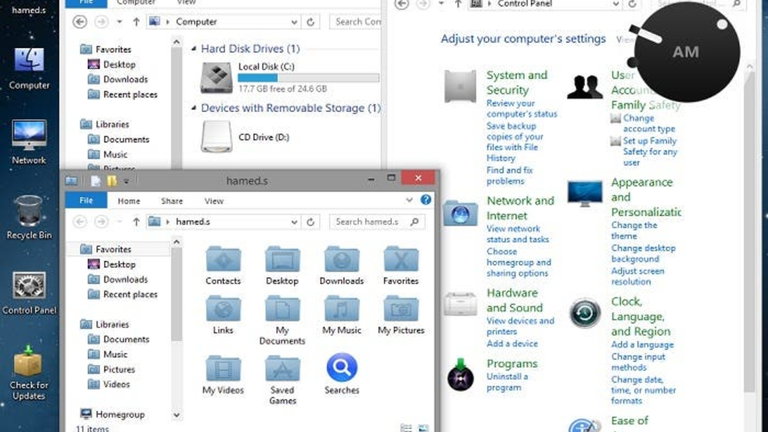Refresh the Computer window address bar
Screen dimensions: 768x432
tap(310, 22)
